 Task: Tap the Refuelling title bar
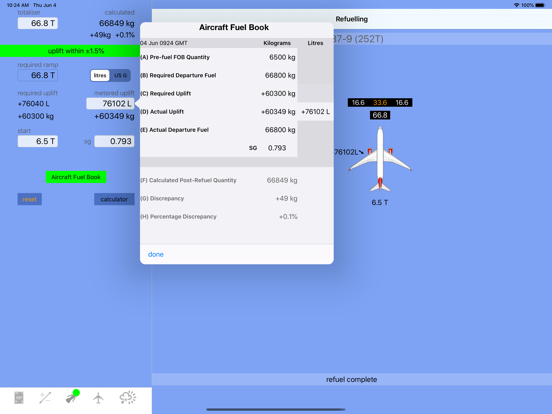352,19
